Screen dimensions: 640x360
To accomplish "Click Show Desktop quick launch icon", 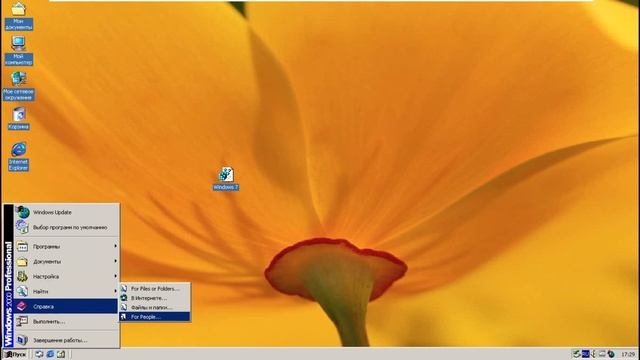I will click(x=39, y=354).
